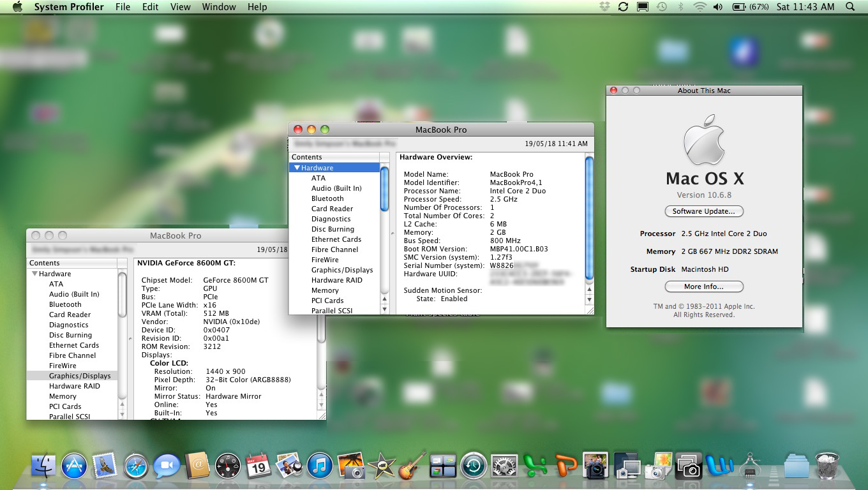Open the Trash in the dock
The width and height of the screenshot is (868, 490).
[827, 466]
